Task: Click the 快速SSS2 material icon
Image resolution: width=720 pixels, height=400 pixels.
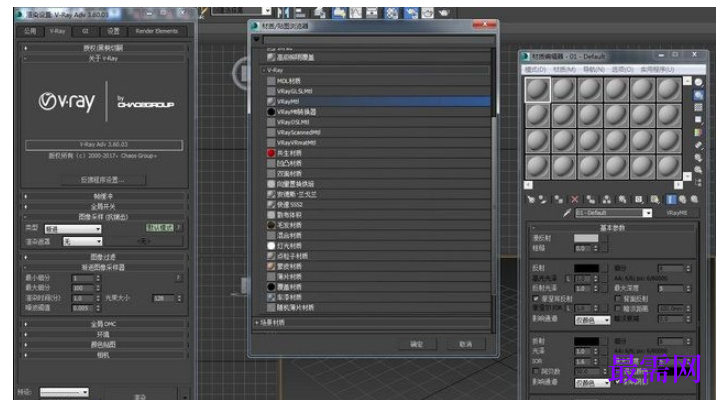Action: coord(271,204)
